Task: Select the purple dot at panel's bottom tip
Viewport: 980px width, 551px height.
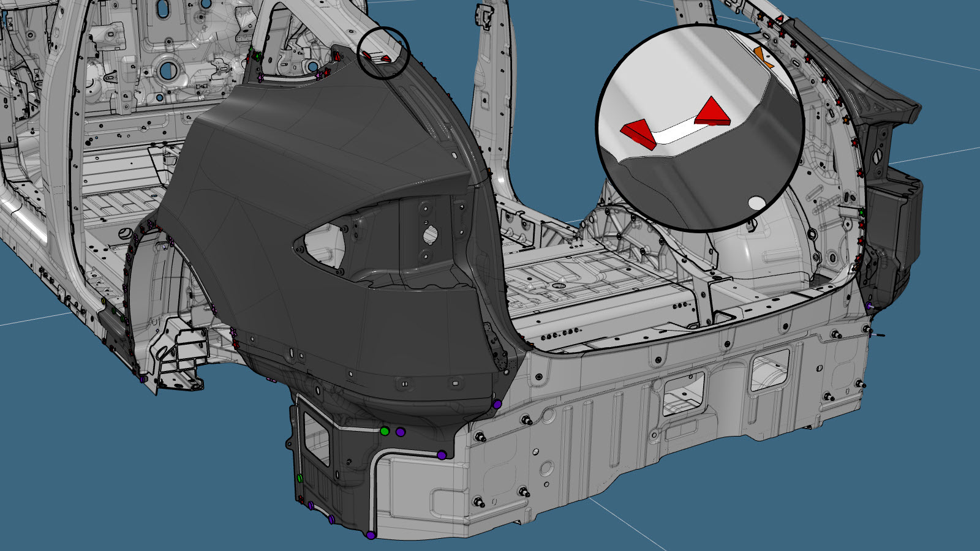Action: coord(371,535)
